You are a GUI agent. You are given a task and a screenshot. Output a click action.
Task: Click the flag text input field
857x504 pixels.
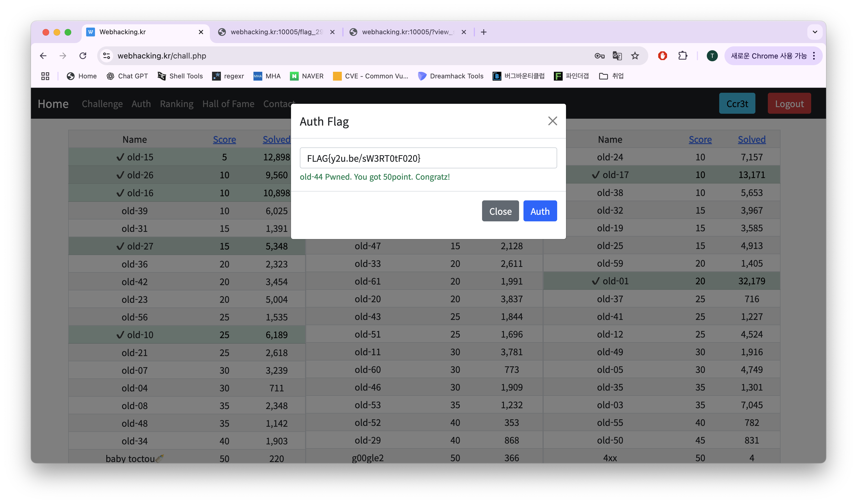click(x=428, y=158)
